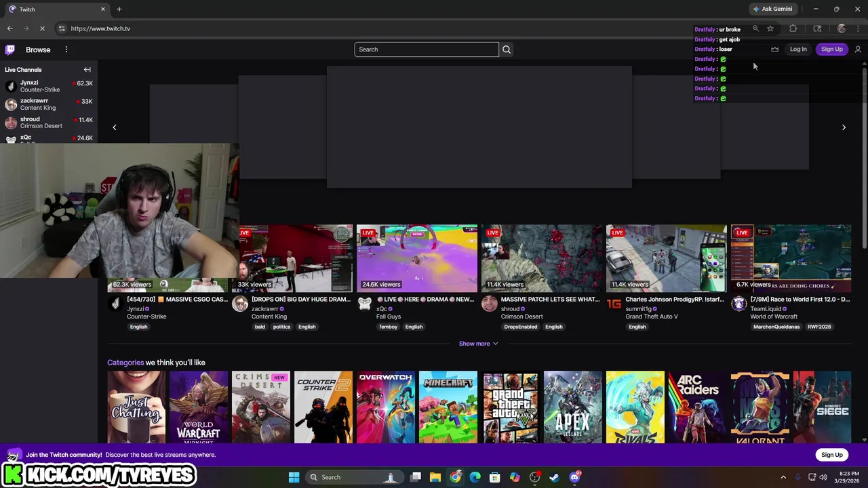Open the Chrome three-dot menu
The image size is (868, 488).
[x=858, y=28]
